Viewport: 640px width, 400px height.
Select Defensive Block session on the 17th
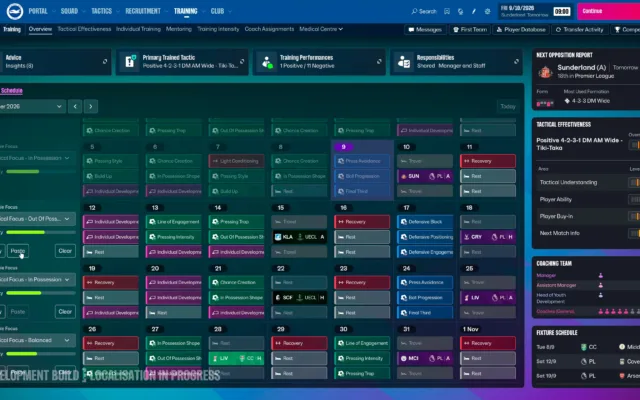(x=425, y=222)
